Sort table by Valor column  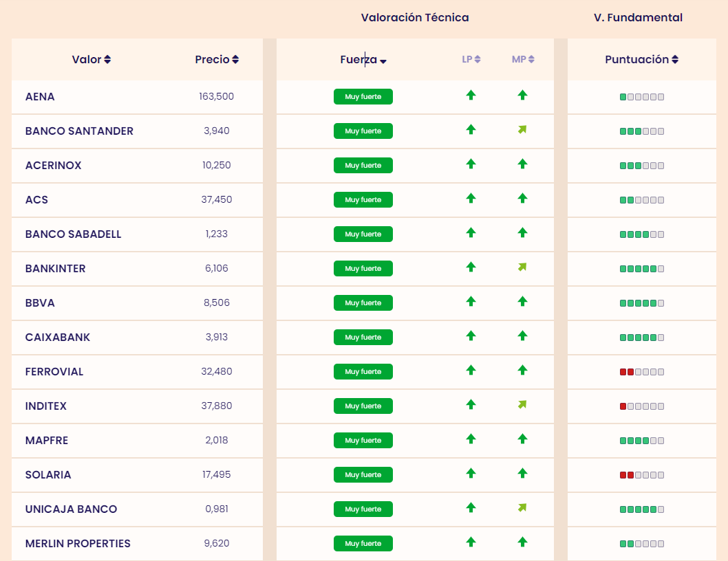coord(91,59)
